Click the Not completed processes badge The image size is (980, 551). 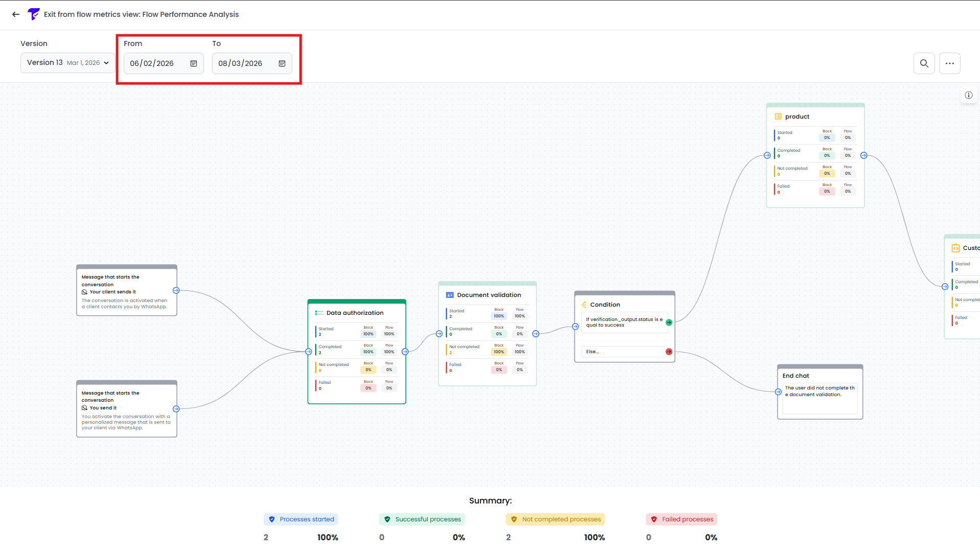click(x=555, y=519)
